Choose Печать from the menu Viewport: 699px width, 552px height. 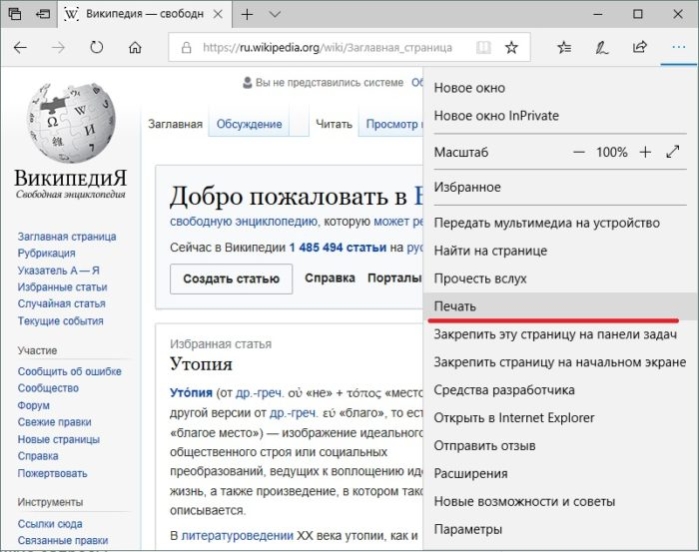click(561, 307)
